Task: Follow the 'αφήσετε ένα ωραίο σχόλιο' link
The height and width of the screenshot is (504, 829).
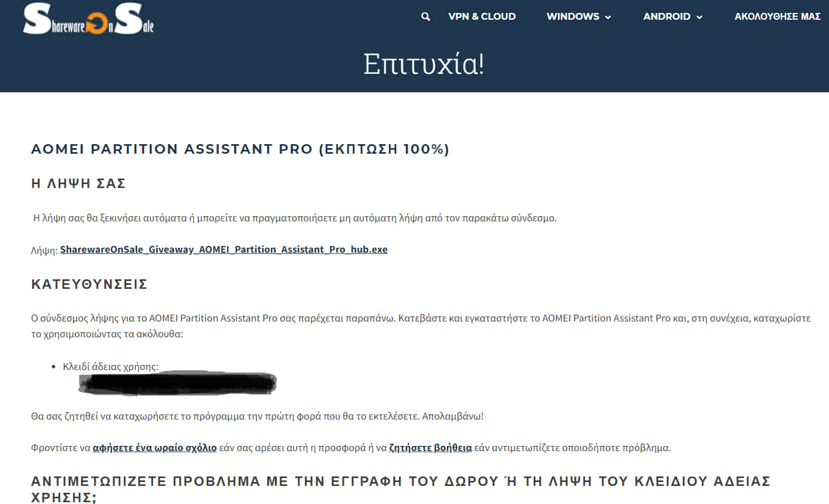Action: [x=154, y=448]
